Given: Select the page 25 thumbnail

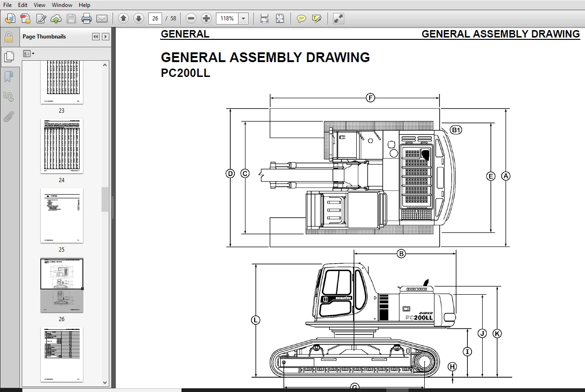Looking at the screenshot, I should (x=62, y=215).
